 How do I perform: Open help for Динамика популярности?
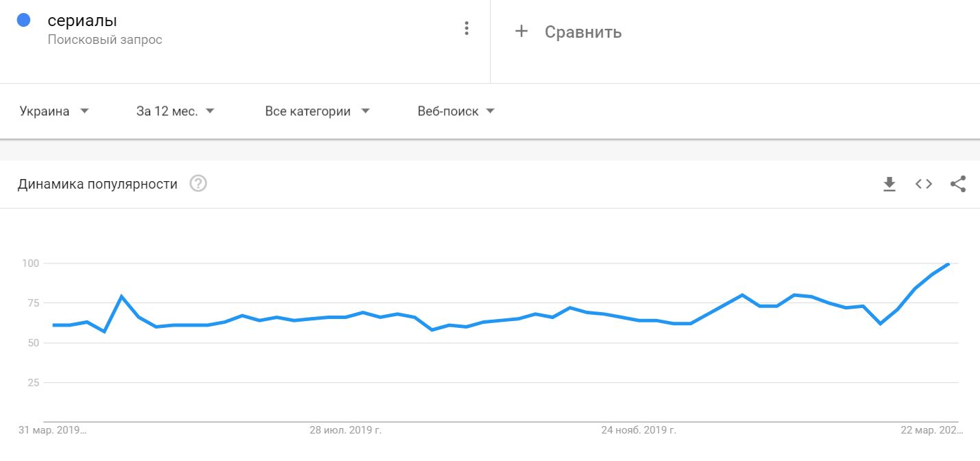pos(198,184)
